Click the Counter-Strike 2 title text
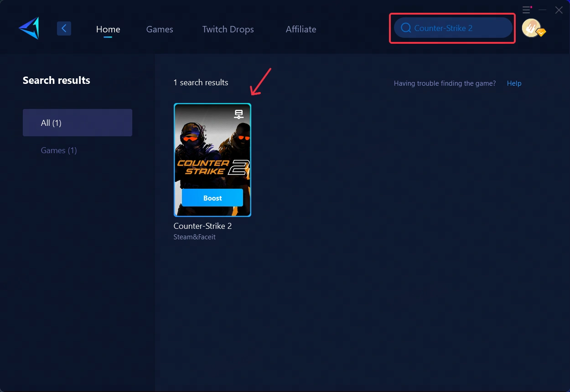The height and width of the screenshot is (392, 570). click(x=202, y=226)
